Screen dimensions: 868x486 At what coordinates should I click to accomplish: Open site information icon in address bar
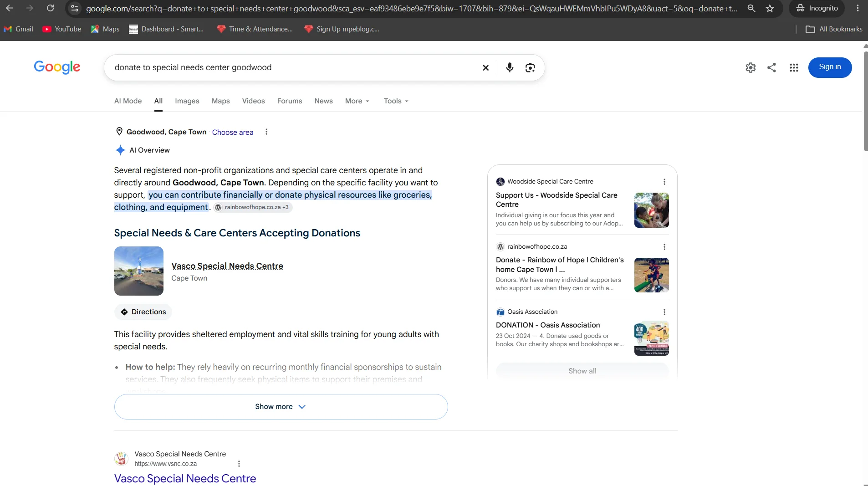coord(75,8)
